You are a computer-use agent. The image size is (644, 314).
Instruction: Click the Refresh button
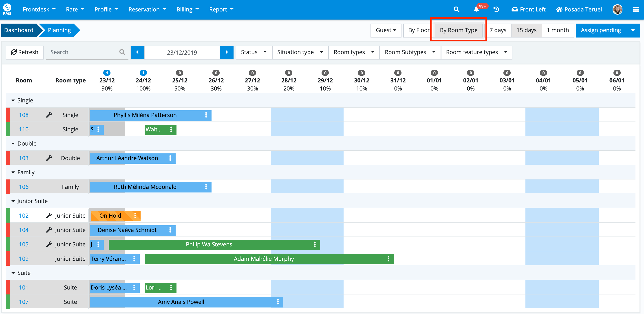(x=24, y=52)
